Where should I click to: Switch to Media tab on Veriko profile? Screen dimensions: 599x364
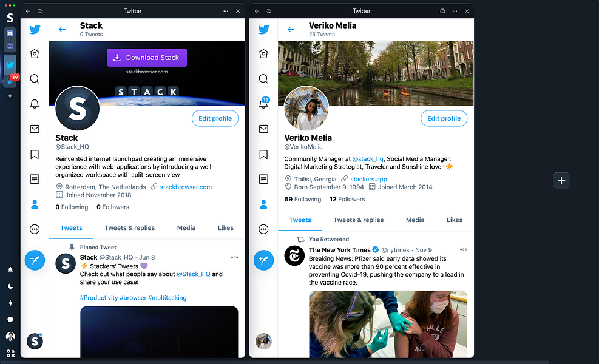(x=415, y=220)
